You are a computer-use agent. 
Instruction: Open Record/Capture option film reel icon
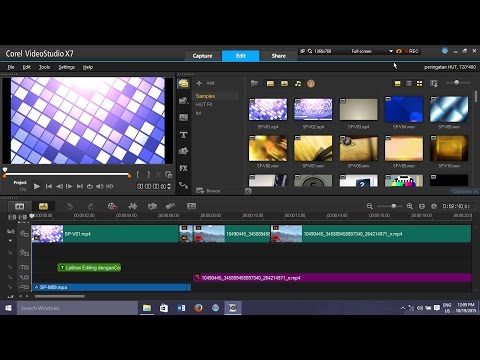click(x=112, y=206)
